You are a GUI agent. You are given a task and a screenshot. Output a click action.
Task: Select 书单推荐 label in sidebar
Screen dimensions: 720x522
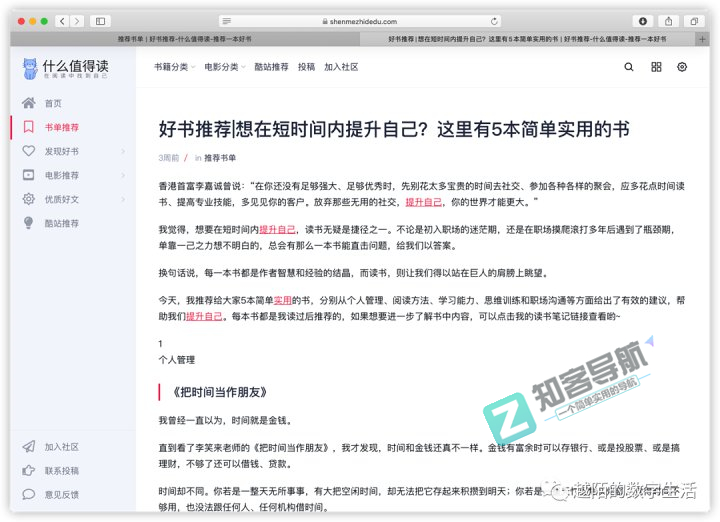62,127
